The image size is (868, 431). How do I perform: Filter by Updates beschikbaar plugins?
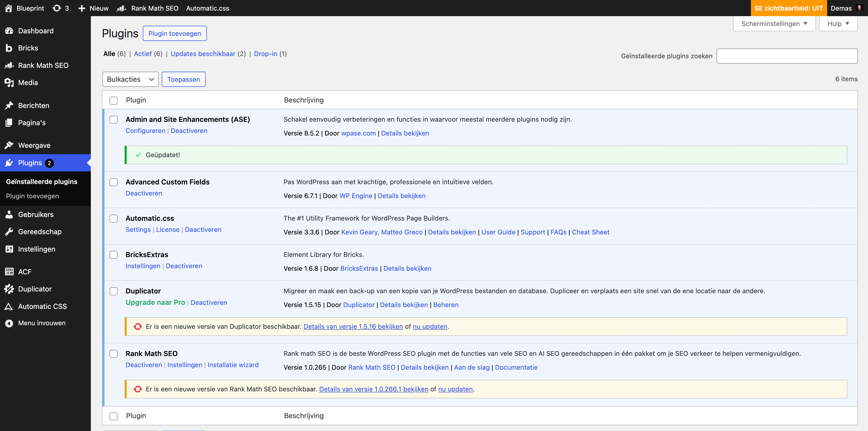point(203,54)
